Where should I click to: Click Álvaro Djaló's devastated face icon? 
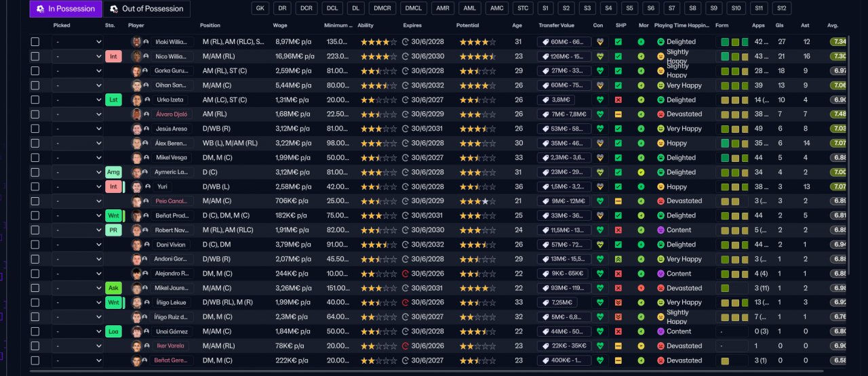pyautogui.click(x=661, y=114)
